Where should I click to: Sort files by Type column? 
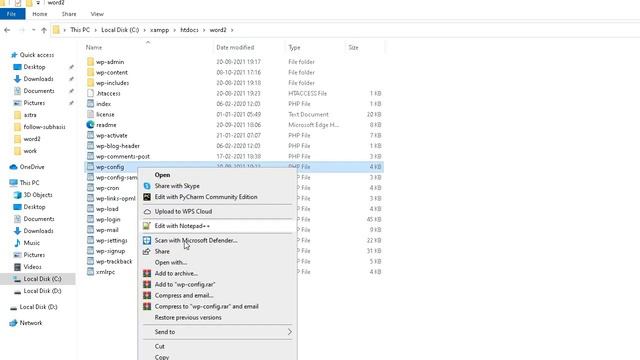click(x=294, y=47)
